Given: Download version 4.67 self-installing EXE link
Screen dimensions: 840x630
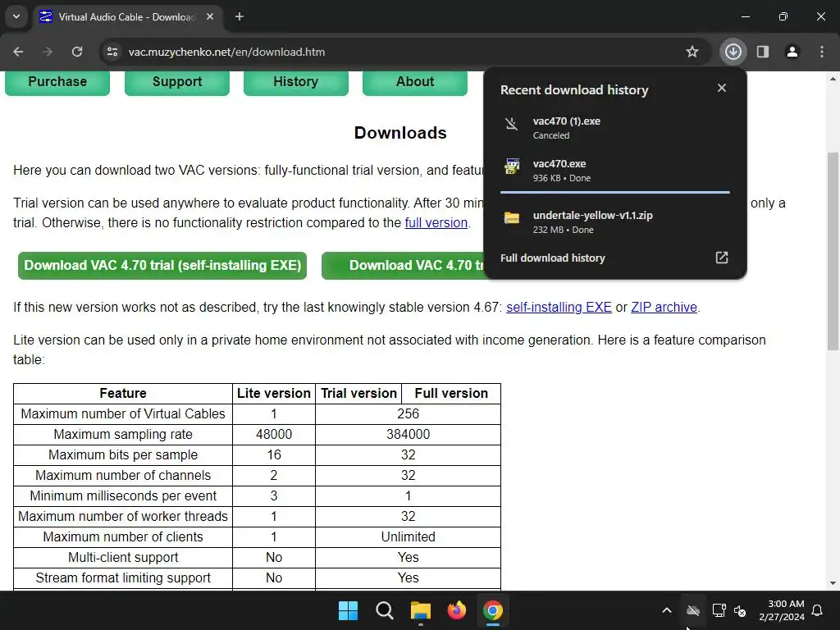Looking at the screenshot, I should pos(559,308).
